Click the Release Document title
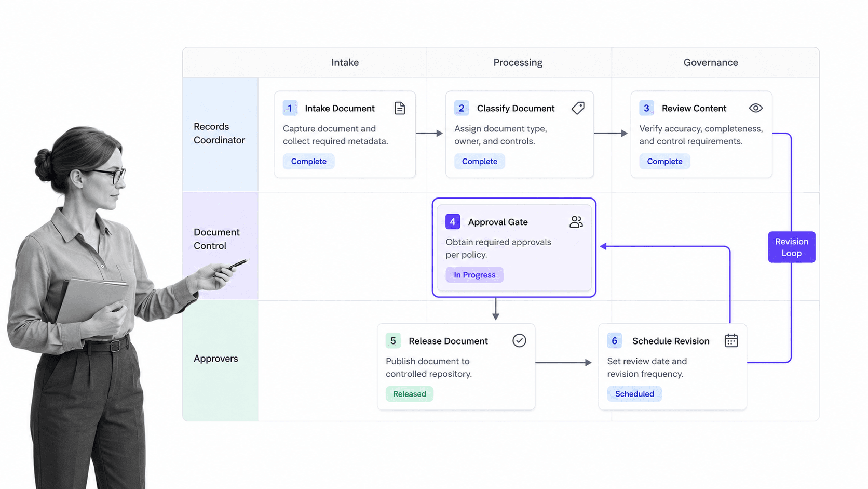Viewport: 868px width, 489px height. tap(448, 341)
